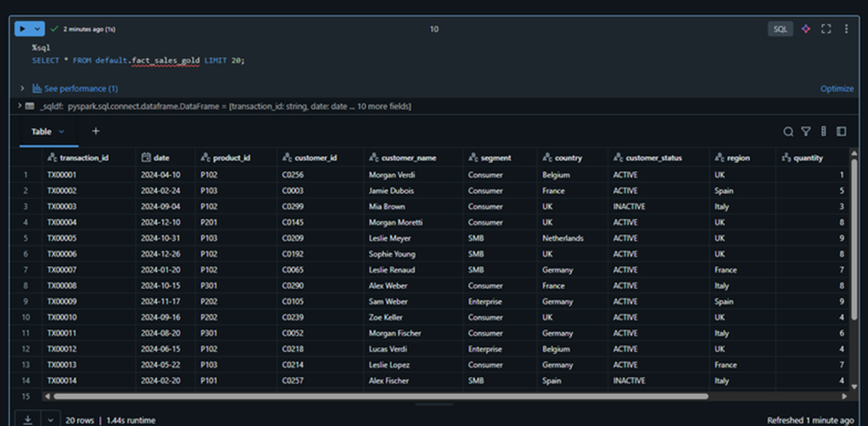Click the fact_sales_gold table name in query

click(166, 60)
